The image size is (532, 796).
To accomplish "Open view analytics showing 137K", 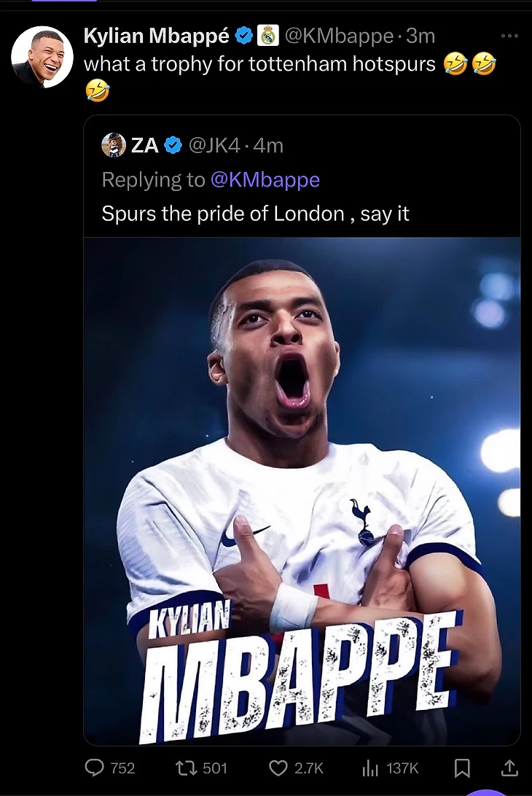I will [x=372, y=768].
